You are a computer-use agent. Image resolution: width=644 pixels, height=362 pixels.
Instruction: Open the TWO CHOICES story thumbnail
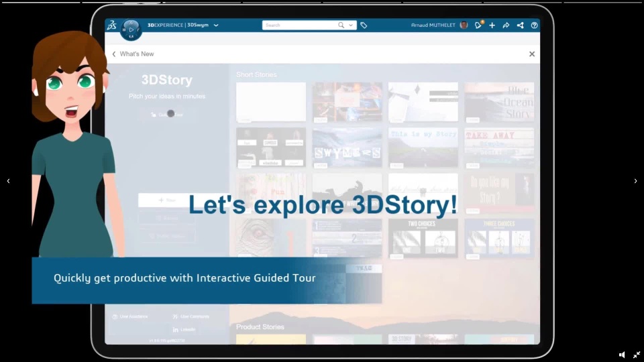[423, 239]
